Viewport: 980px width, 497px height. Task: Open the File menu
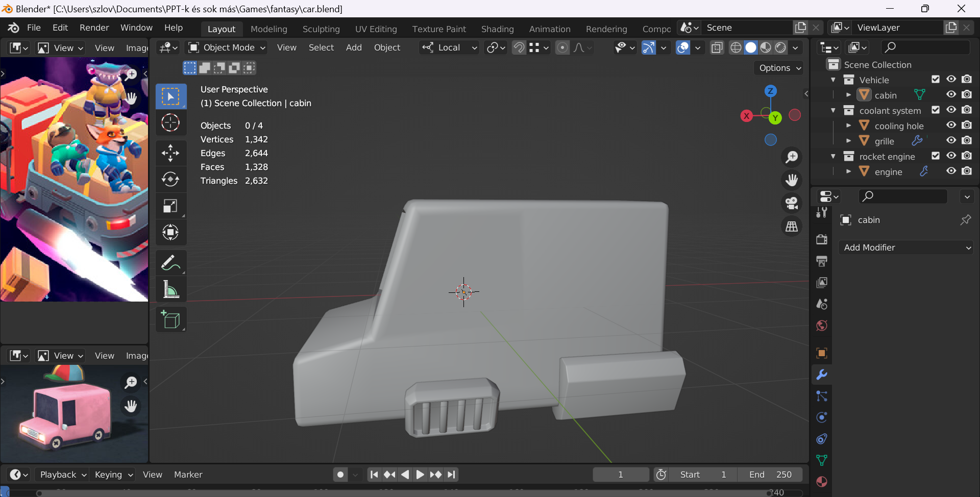point(34,28)
